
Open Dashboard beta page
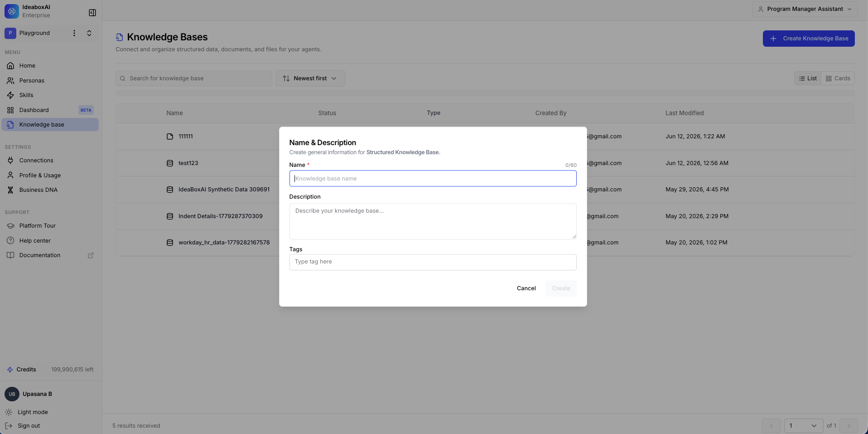pos(50,110)
